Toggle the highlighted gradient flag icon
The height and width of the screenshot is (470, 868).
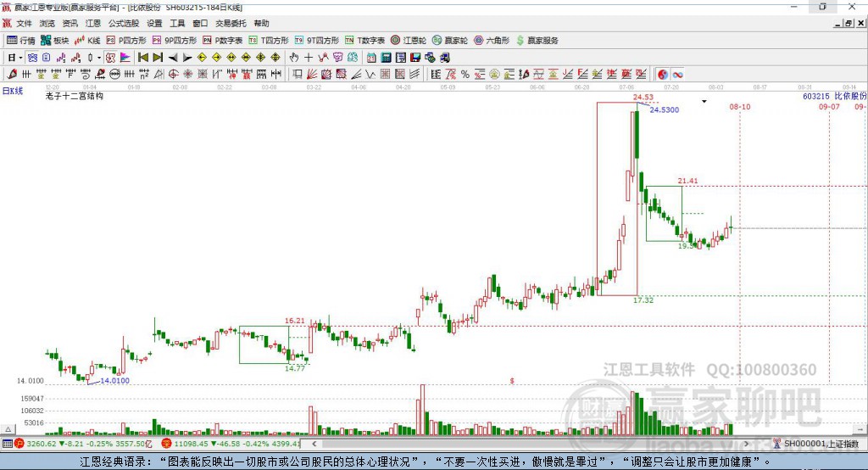pyautogui.click(x=125, y=58)
